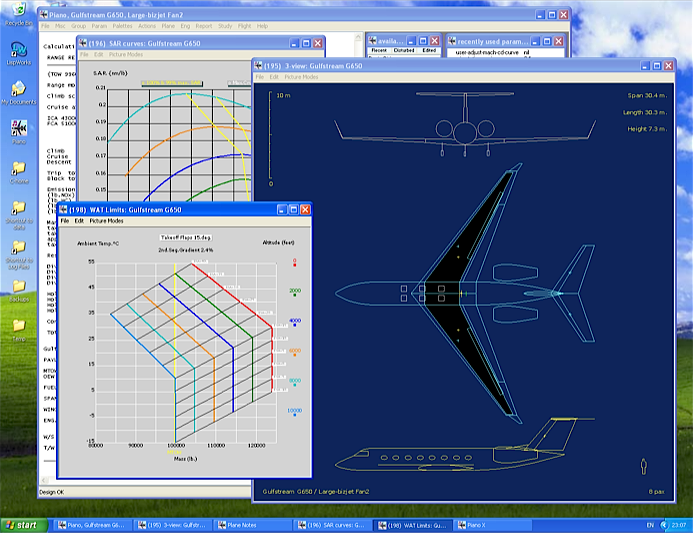Image resolution: width=693 pixels, height=533 pixels.
Task: Click the SAR curves window title icon
Action: [83, 43]
